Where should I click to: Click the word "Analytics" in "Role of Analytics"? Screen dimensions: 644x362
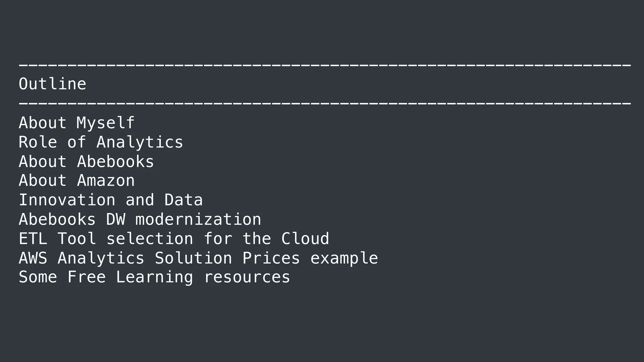click(140, 142)
